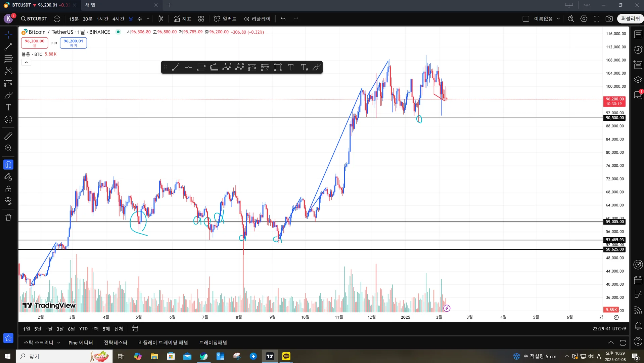Select the 전체 date range
Viewport: 644px width, 363px height.
coord(119,329)
